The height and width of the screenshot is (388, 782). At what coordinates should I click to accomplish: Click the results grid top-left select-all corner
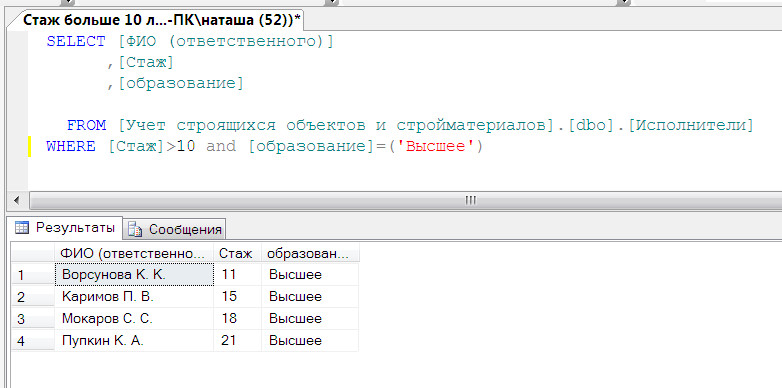(x=33, y=253)
